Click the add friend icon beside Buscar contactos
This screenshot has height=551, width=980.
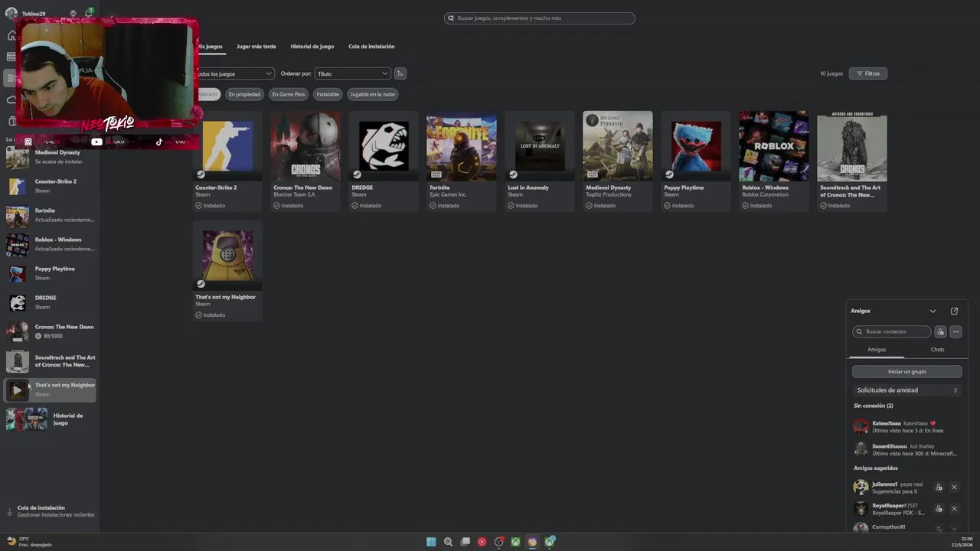[940, 331]
